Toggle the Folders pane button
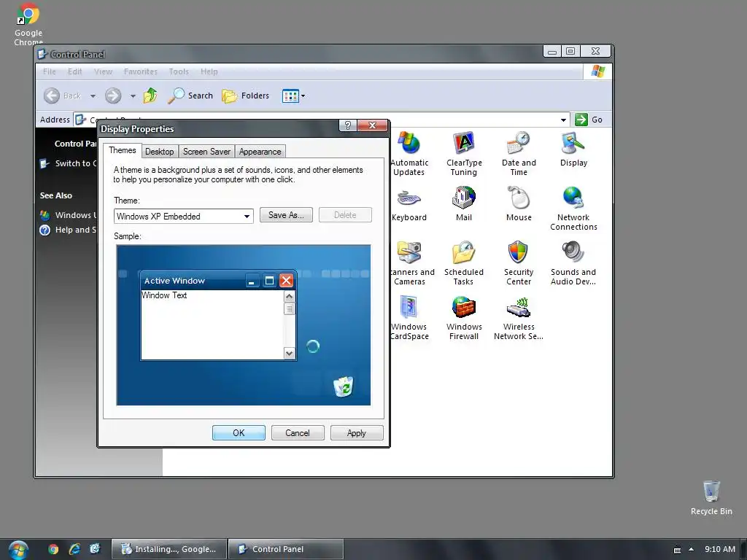 coord(246,96)
